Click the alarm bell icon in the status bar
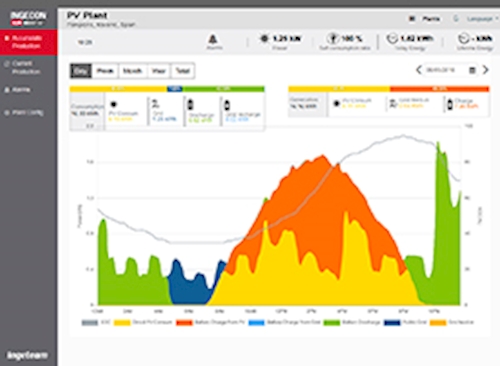The height and width of the screenshot is (366, 500). coord(213,39)
